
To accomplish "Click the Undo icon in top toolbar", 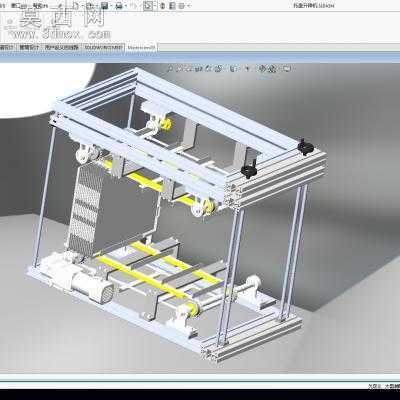I will [x=133, y=6].
